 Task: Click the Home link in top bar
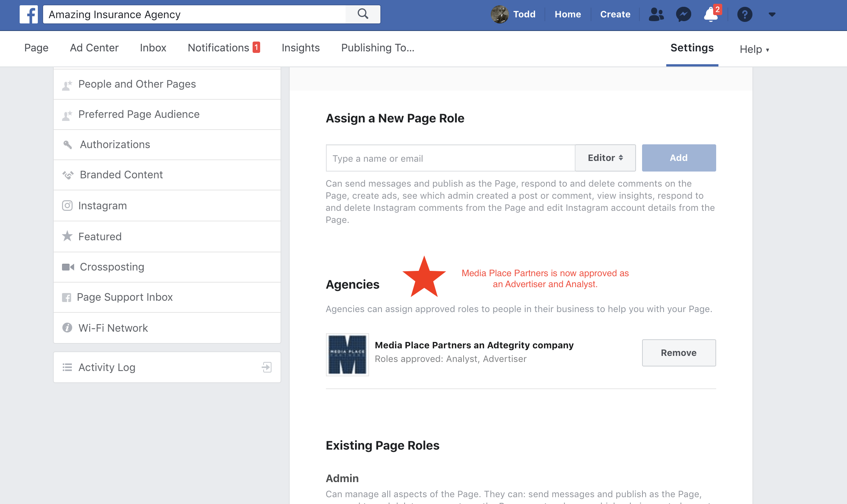568,14
